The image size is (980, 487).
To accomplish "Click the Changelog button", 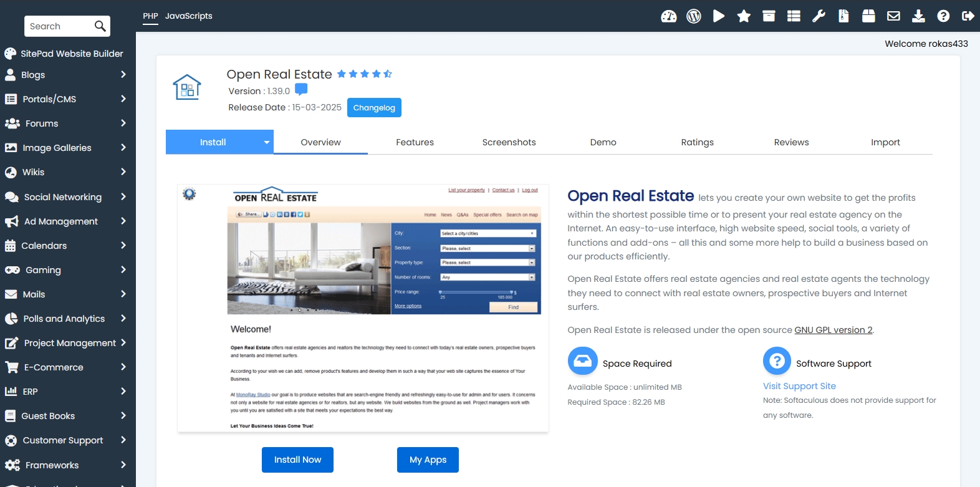I will click(x=374, y=107).
